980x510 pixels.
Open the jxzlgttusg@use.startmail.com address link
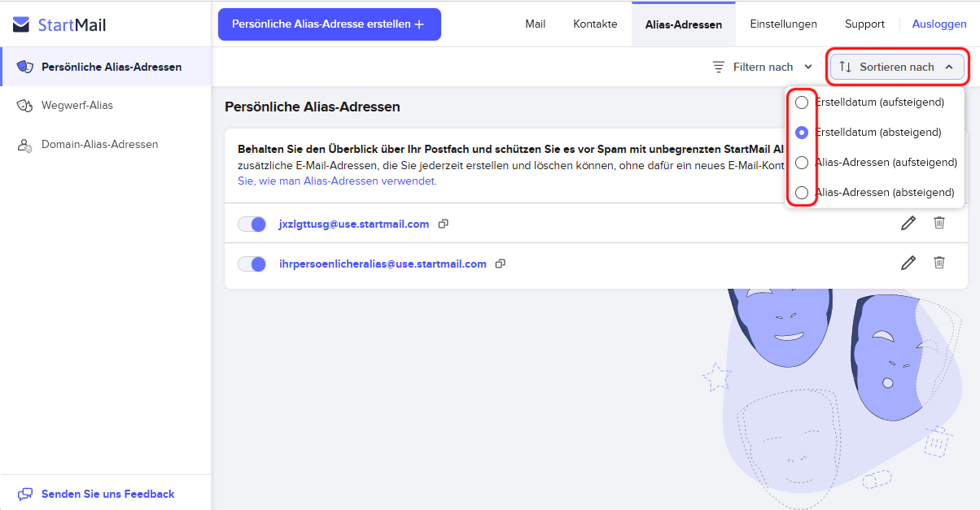click(x=353, y=224)
